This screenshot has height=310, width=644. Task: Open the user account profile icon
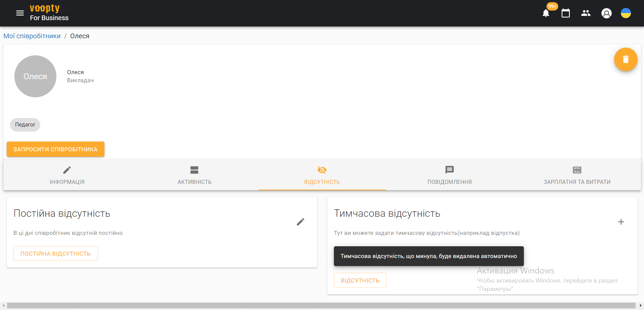pos(606,13)
